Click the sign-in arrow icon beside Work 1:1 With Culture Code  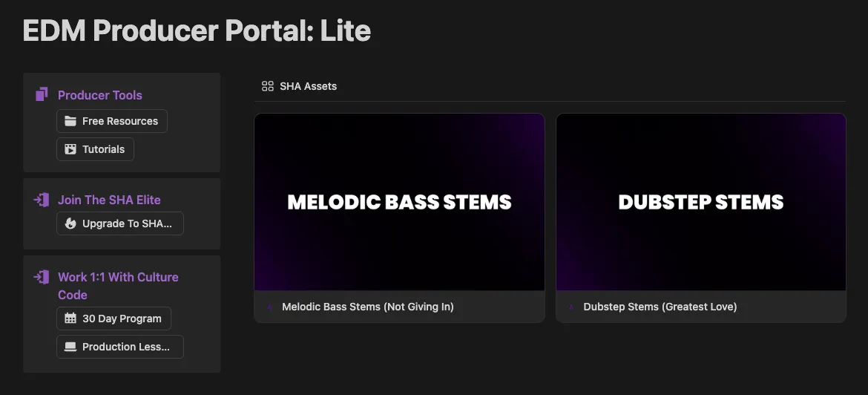pos(42,276)
